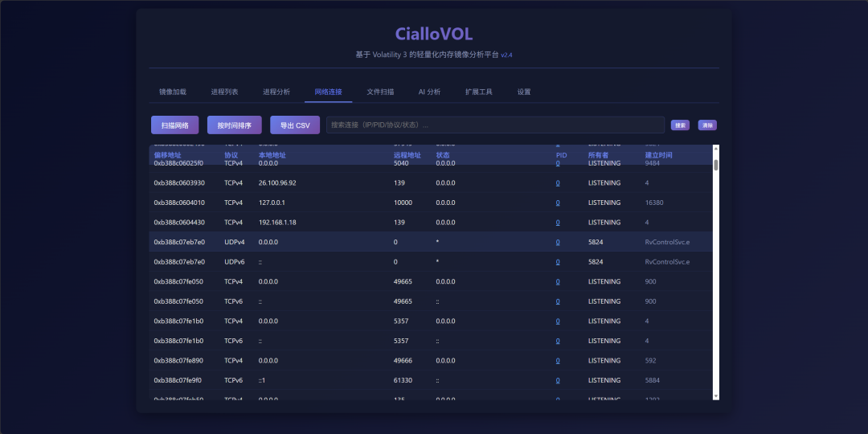Clear the search with 清除 button
Screen dimensions: 868x434
tap(707, 125)
